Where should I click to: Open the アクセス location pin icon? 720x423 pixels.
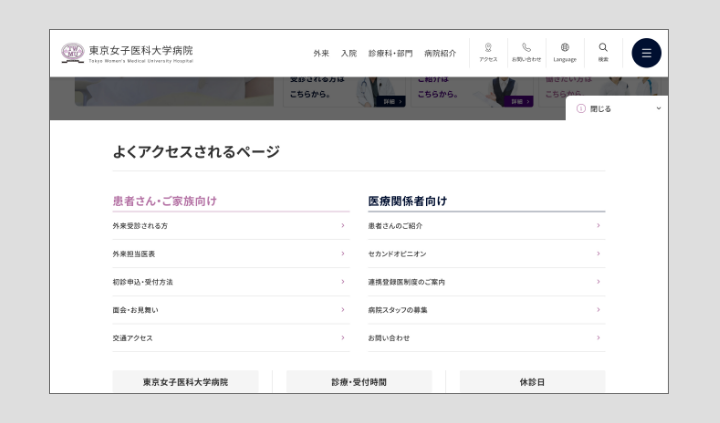tap(487, 48)
